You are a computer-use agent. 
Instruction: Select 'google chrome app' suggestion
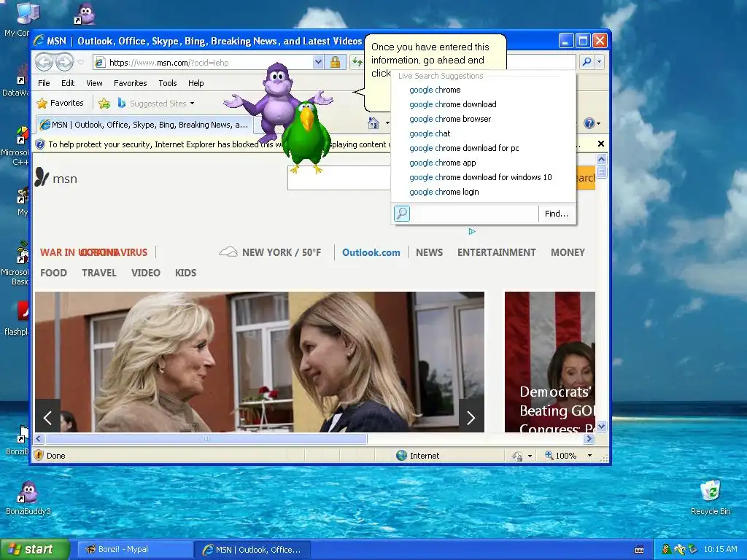click(443, 163)
